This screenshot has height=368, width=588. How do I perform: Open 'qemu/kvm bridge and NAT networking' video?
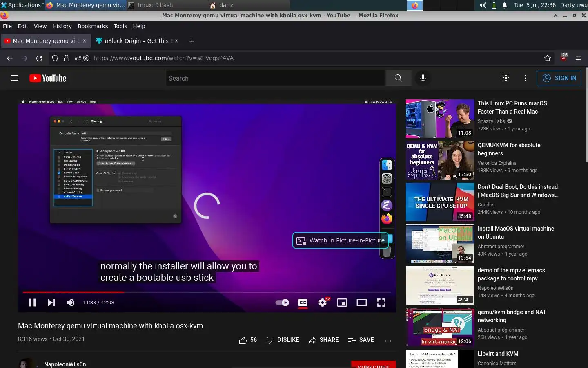(512, 316)
